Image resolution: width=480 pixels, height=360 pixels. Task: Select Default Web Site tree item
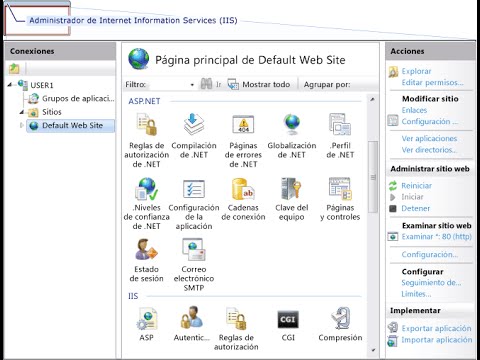[70, 126]
